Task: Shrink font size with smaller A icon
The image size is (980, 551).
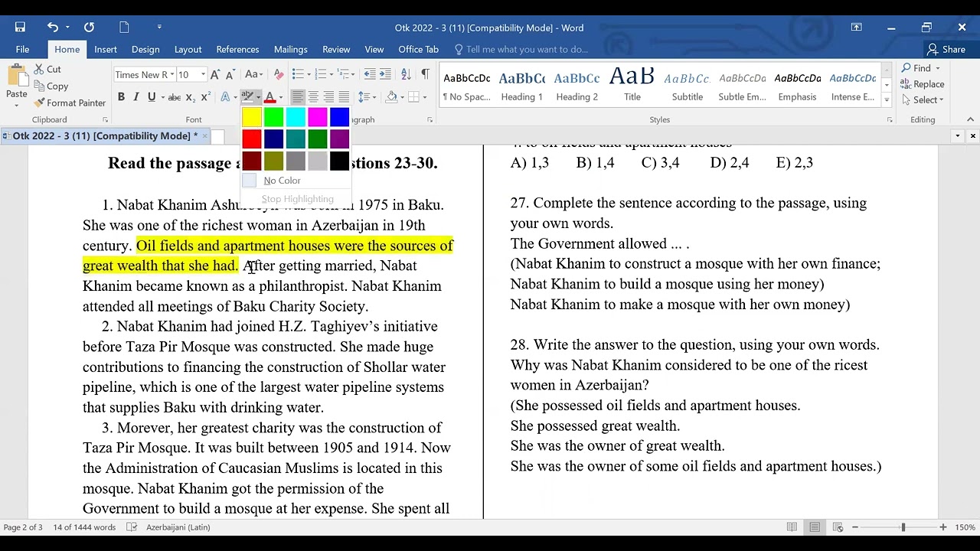Action: (x=230, y=74)
